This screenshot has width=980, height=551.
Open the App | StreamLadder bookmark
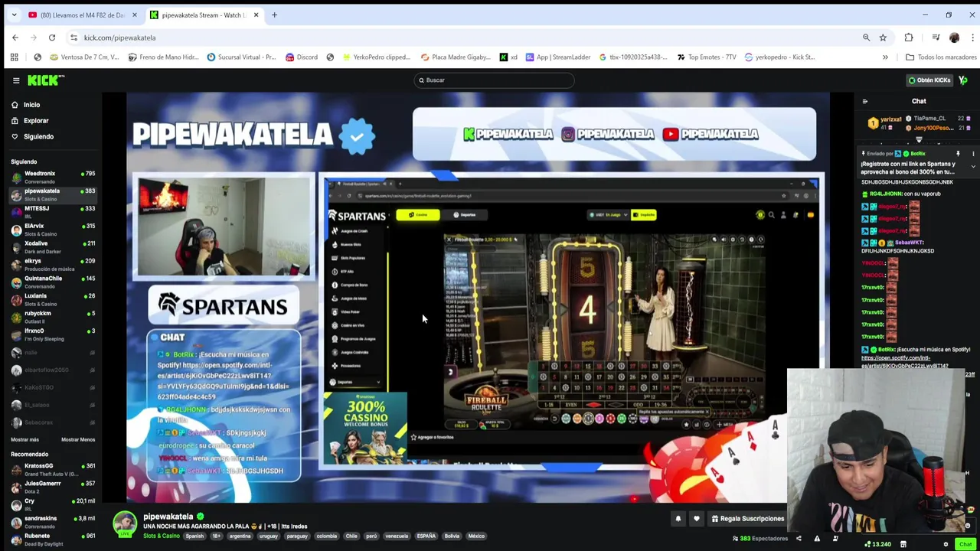pyautogui.click(x=557, y=57)
